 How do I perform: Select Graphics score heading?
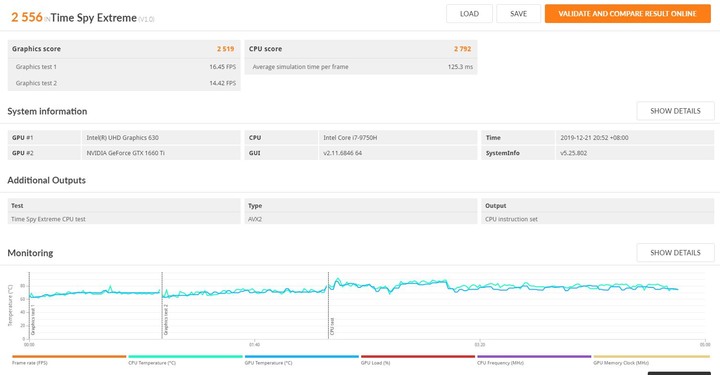point(36,49)
